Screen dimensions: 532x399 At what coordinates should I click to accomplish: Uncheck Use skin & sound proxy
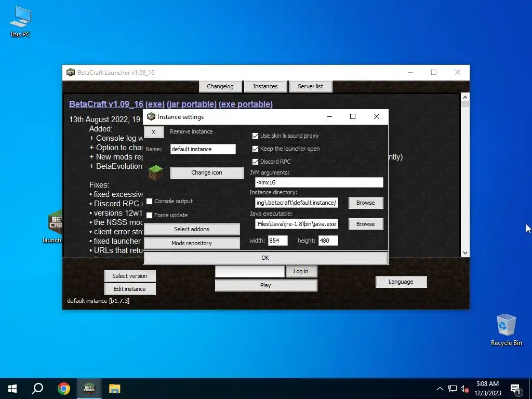255,136
